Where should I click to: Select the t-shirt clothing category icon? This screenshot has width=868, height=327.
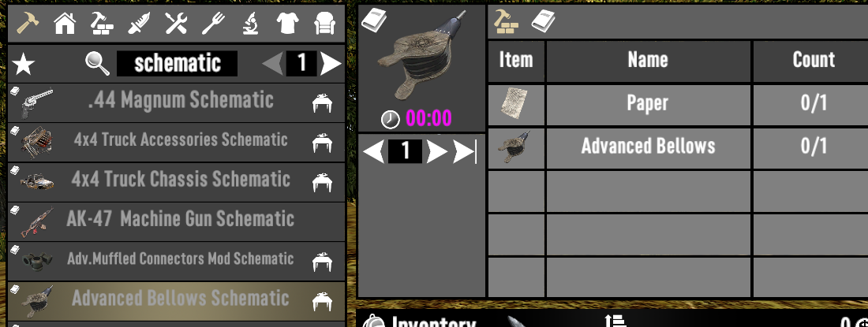click(287, 24)
